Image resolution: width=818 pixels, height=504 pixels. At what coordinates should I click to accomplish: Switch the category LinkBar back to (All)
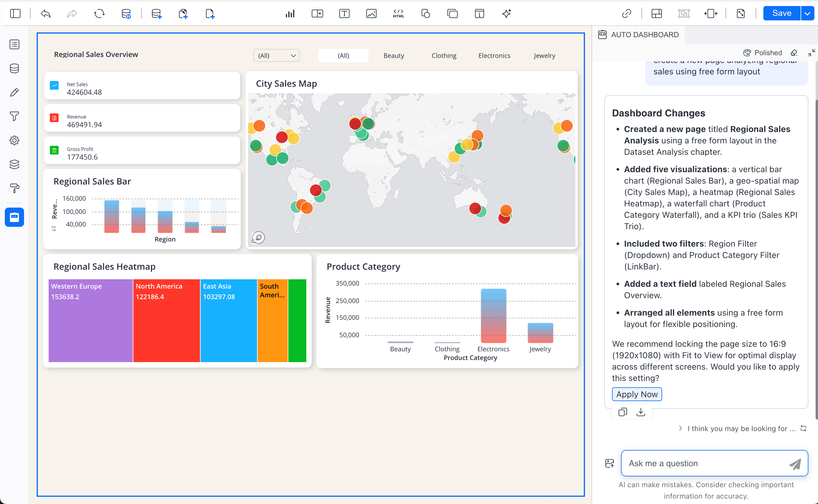click(x=343, y=55)
